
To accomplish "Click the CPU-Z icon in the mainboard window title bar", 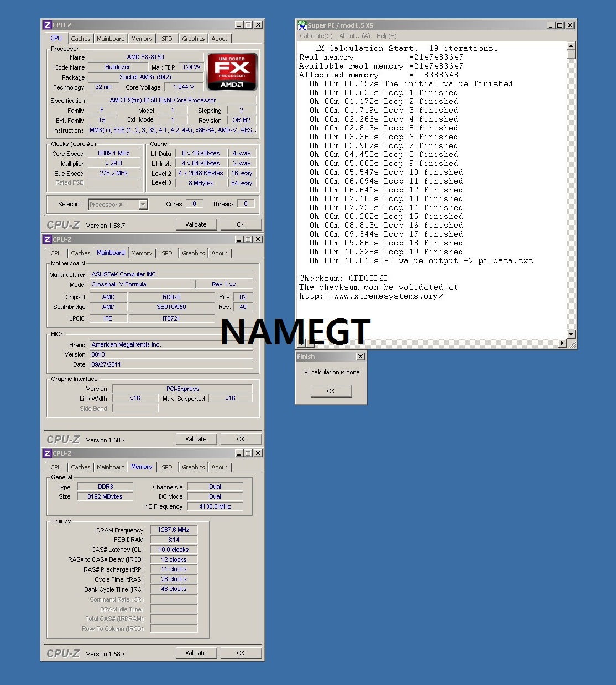I will 48,239.
